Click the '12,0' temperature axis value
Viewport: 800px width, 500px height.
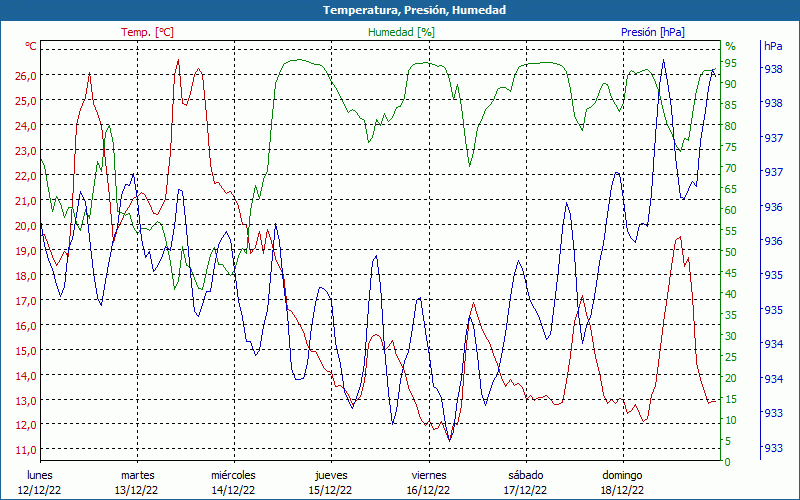25,425
